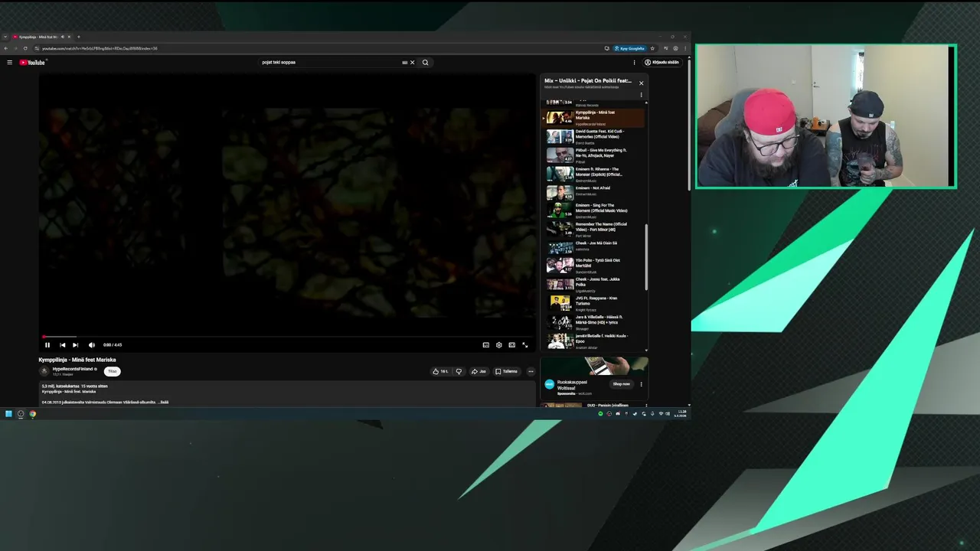The width and height of the screenshot is (980, 551).
Task: Subscribe with the Tilaa button
Action: pyautogui.click(x=112, y=371)
